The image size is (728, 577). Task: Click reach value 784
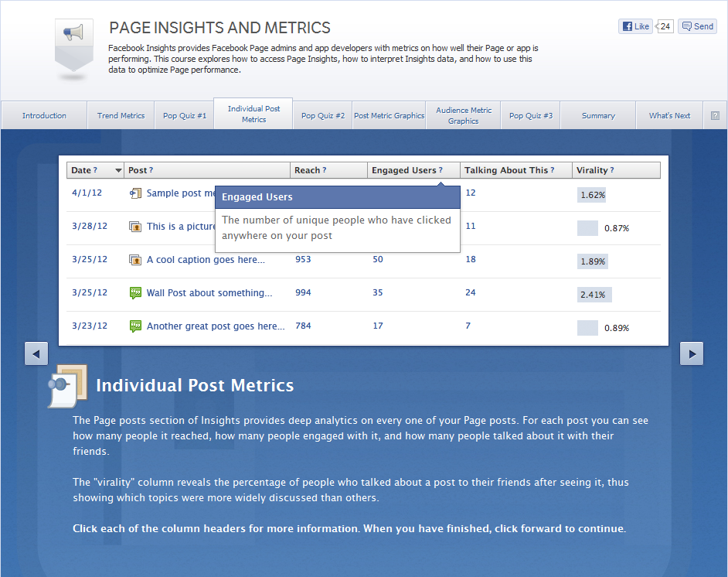[303, 326]
